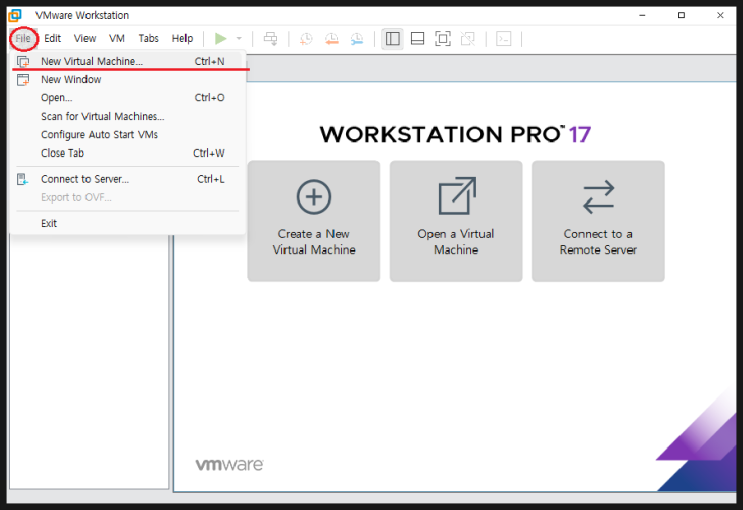Open the power options dropdown arrow
This screenshot has height=510, width=743.
239,38
